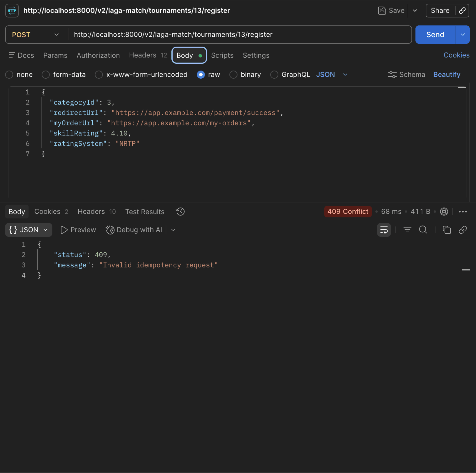Click the "status": 409 response line
The image size is (476, 473).
click(82, 255)
